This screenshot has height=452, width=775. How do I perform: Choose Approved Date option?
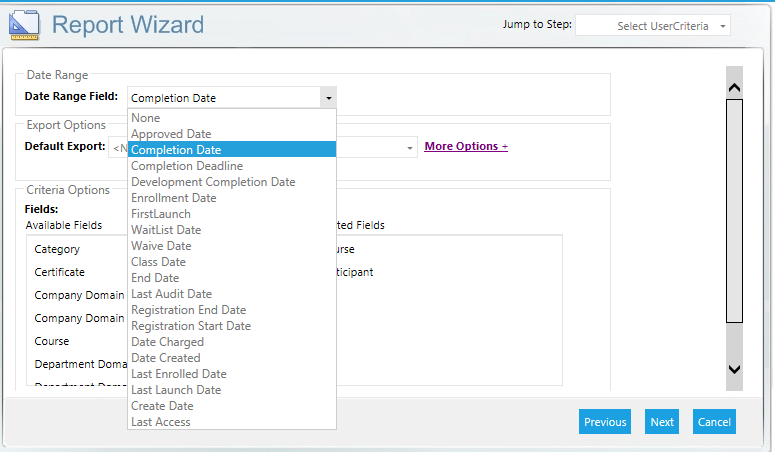(171, 134)
